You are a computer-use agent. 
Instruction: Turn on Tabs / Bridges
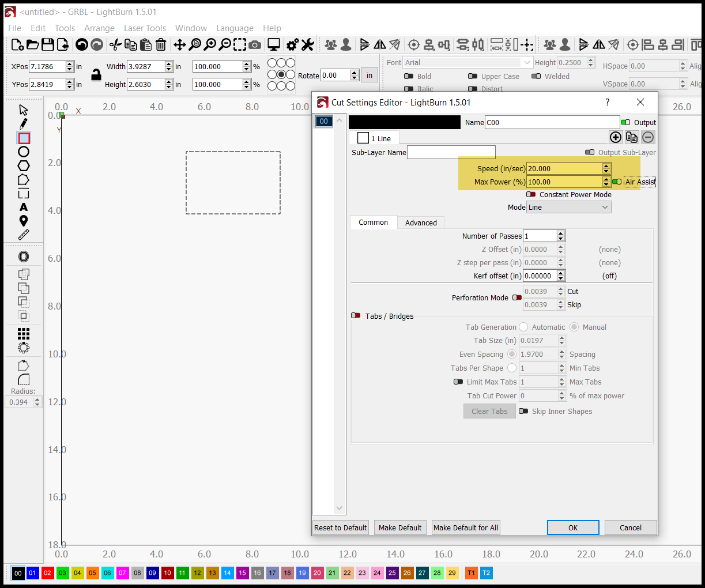coord(356,316)
